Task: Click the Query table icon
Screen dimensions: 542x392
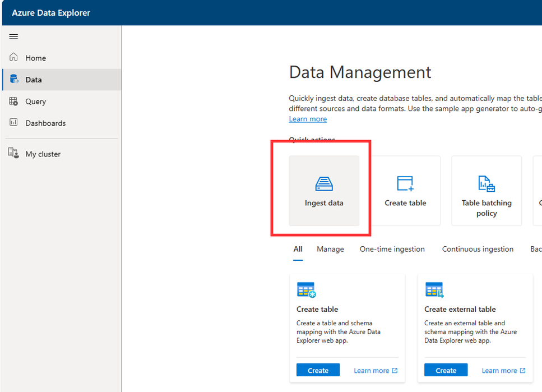Action: (13, 101)
